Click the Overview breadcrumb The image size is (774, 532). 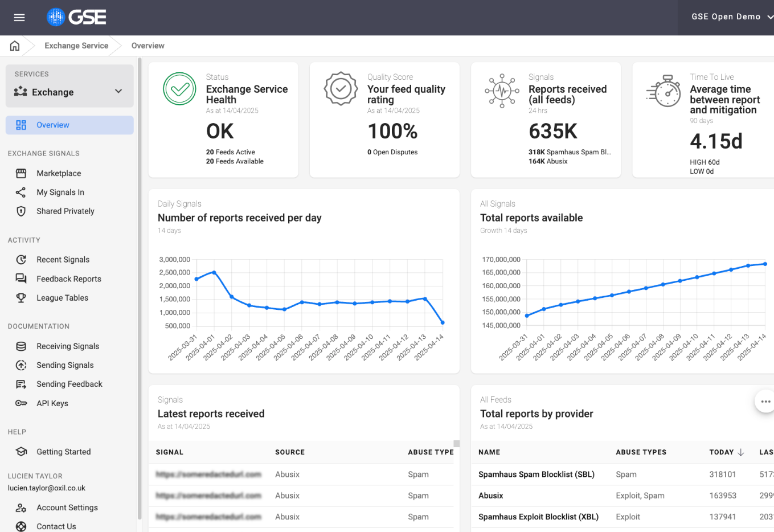pos(148,46)
